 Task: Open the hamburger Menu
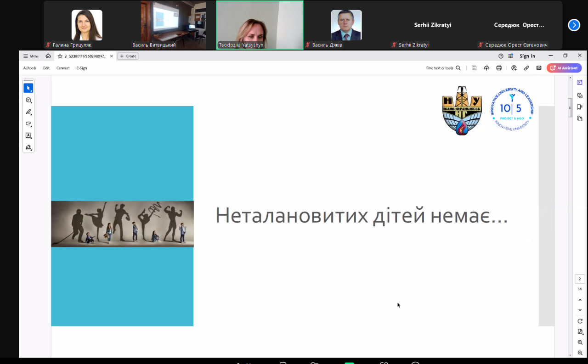click(x=31, y=56)
